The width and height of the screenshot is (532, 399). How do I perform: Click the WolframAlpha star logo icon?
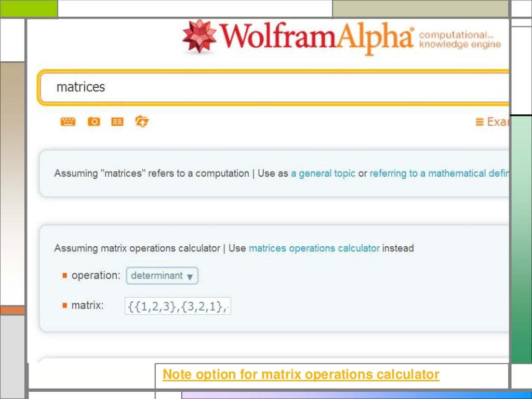(x=199, y=36)
